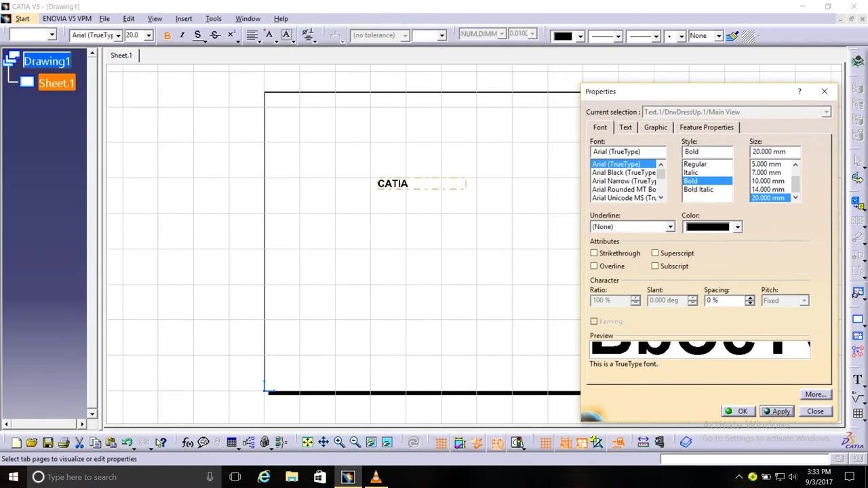Enable the Superscript checkbox
The height and width of the screenshot is (488, 868).
click(655, 253)
